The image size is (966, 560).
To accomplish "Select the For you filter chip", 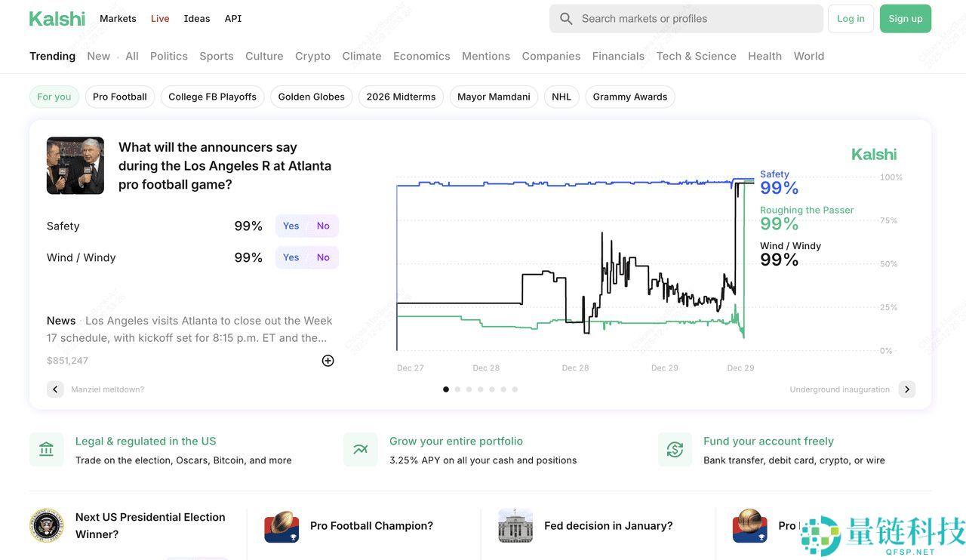I will [x=54, y=97].
